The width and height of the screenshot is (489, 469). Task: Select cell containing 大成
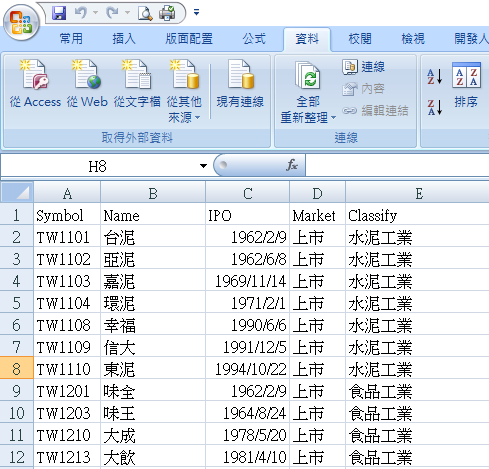[153, 435]
